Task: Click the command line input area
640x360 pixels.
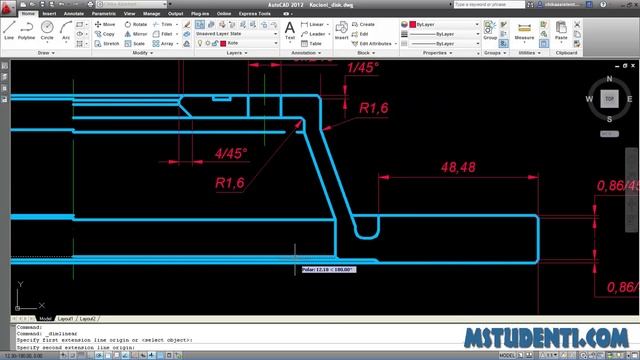Action: [x=324, y=347]
